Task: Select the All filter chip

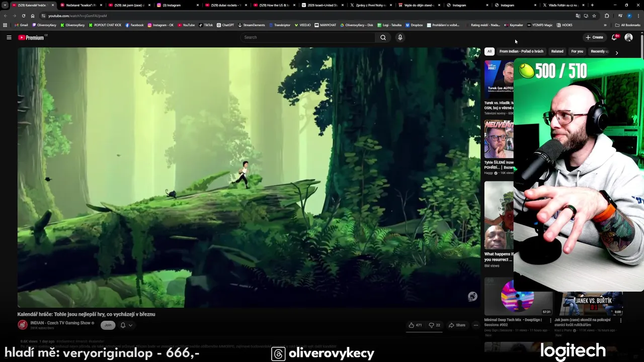Action: [x=489, y=51]
